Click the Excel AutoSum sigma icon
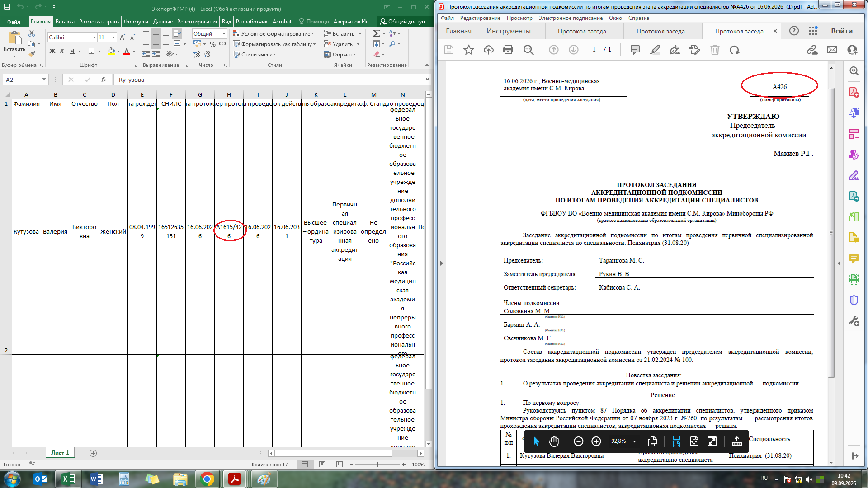Screen dimensions: 868x488 (x=376, y=33)
